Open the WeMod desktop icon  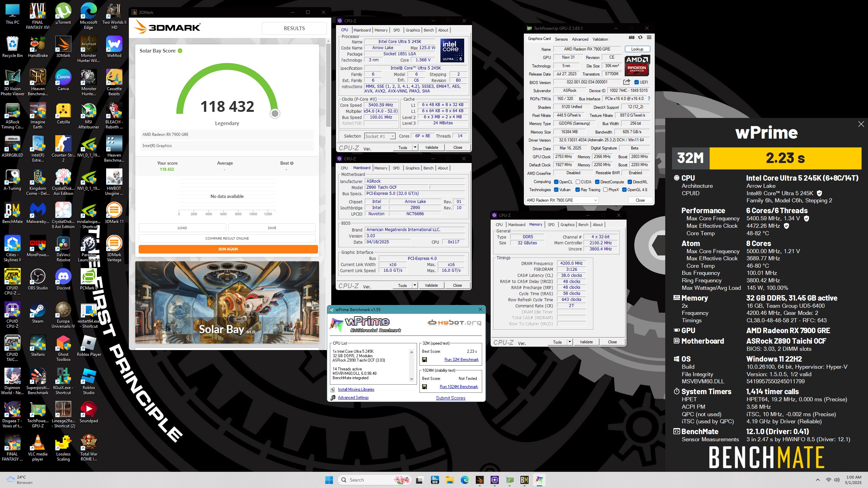click(114, 47)
